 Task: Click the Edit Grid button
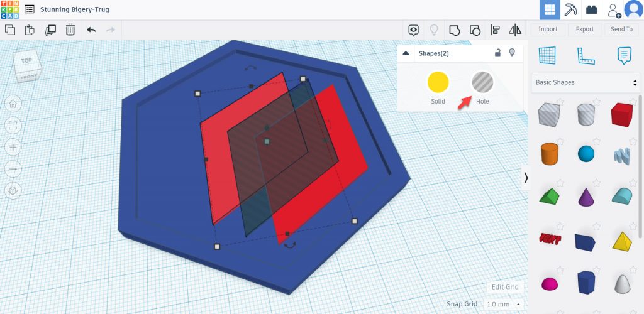[505, 287]
